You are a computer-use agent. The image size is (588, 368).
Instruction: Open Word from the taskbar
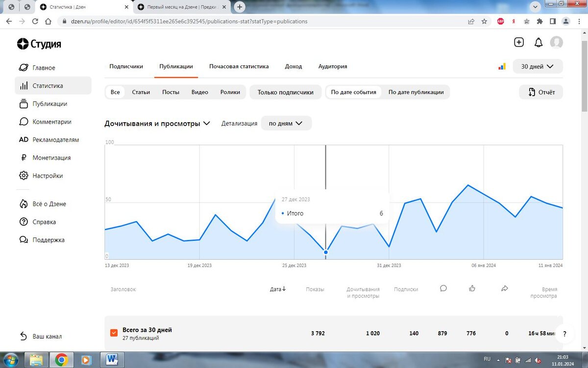point(113,360)
